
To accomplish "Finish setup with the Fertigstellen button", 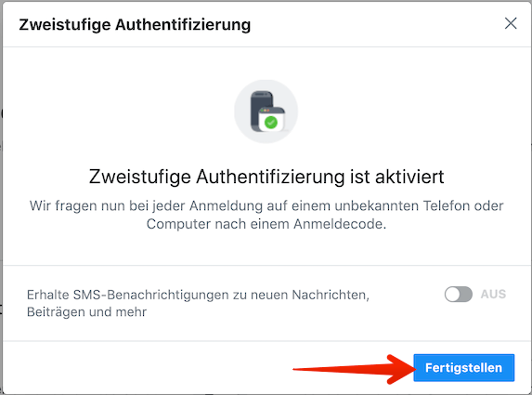I will coord(464,368).
